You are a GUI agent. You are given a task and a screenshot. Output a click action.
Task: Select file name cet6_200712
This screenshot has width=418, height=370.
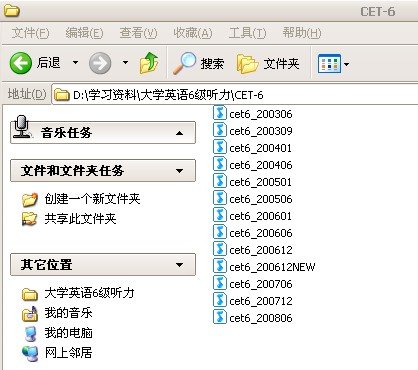tap(261, 301)
